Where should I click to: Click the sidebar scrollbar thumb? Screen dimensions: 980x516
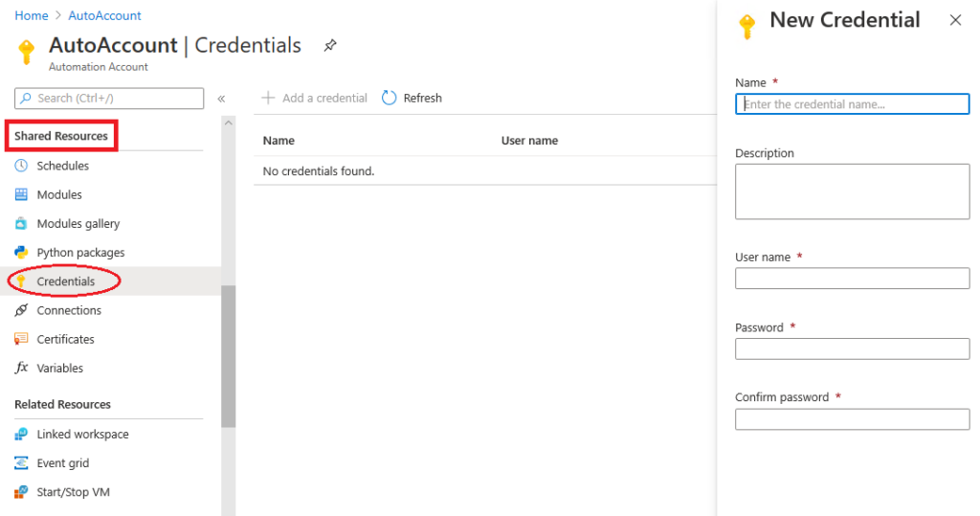point(228,356)
